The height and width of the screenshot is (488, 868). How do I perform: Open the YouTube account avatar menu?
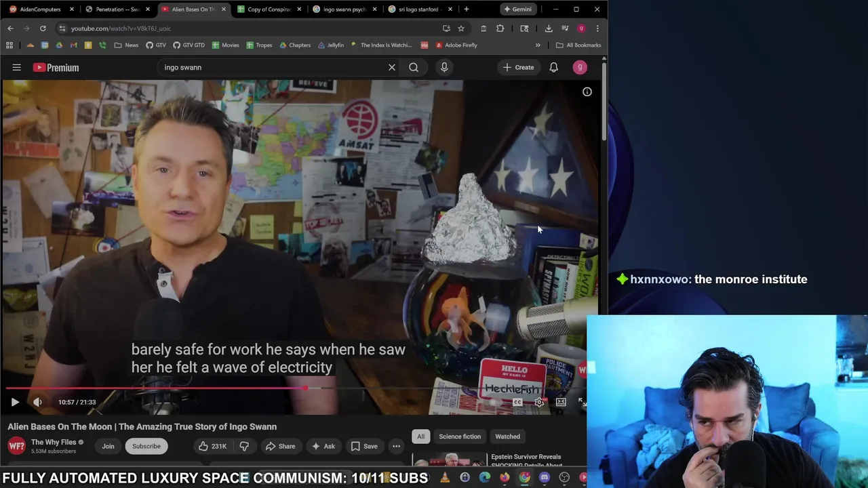[x=580, y=67]
